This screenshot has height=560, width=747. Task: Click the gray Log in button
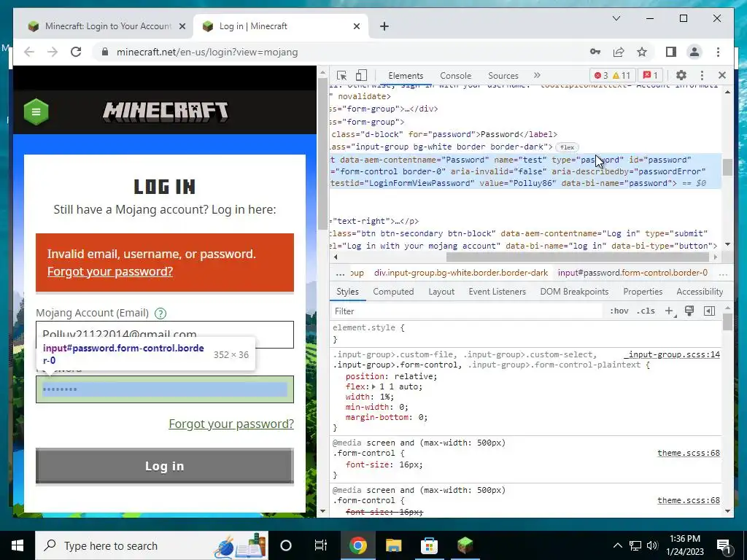click(x=165, y=466)
